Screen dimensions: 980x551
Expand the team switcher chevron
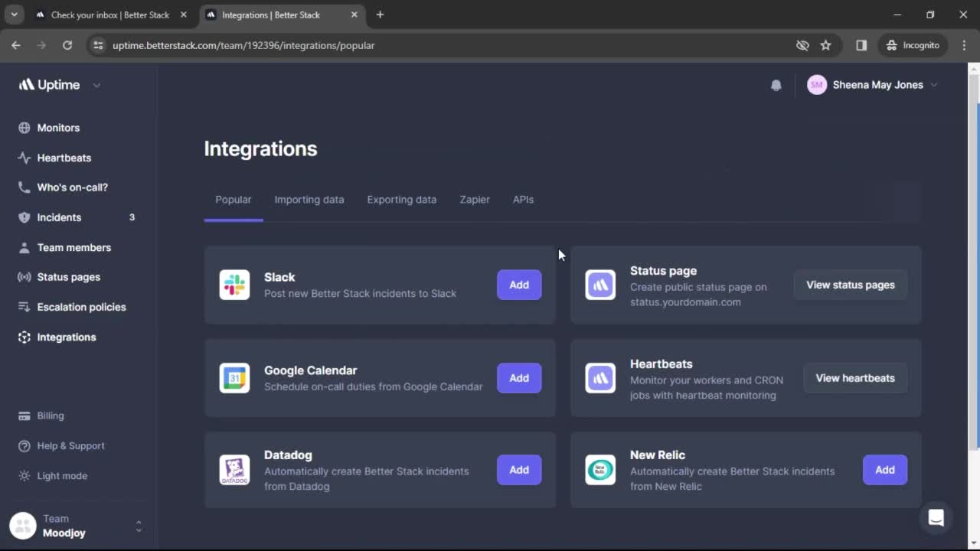click(139, 526)
